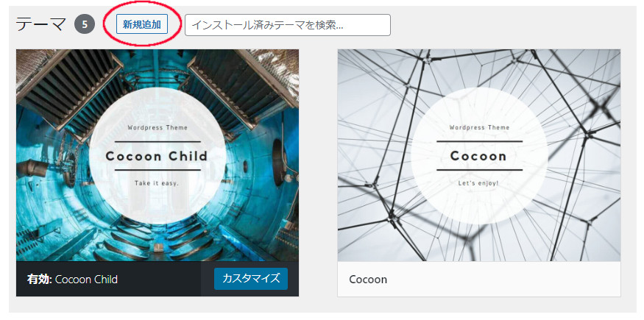Click Wordpress Theme text on the Cocoon card
The width and height of the screenshot is (644, 320).
[x=479, y=127]
